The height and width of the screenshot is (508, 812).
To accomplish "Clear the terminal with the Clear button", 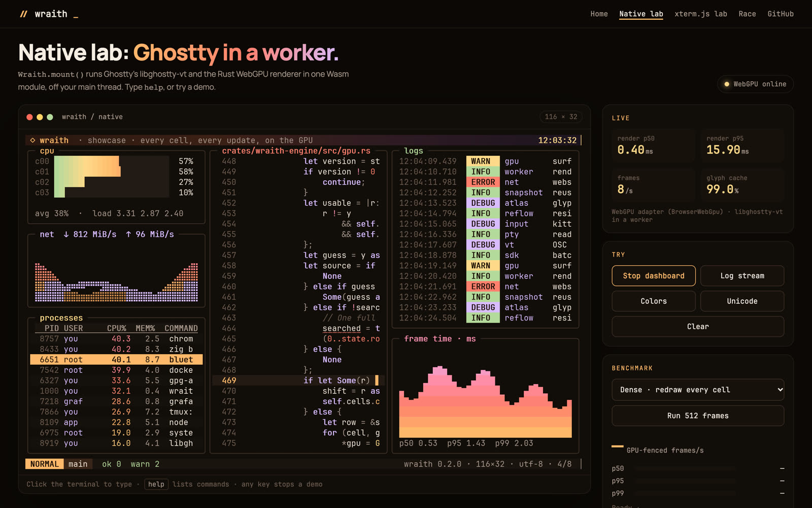I will point(698,327).
